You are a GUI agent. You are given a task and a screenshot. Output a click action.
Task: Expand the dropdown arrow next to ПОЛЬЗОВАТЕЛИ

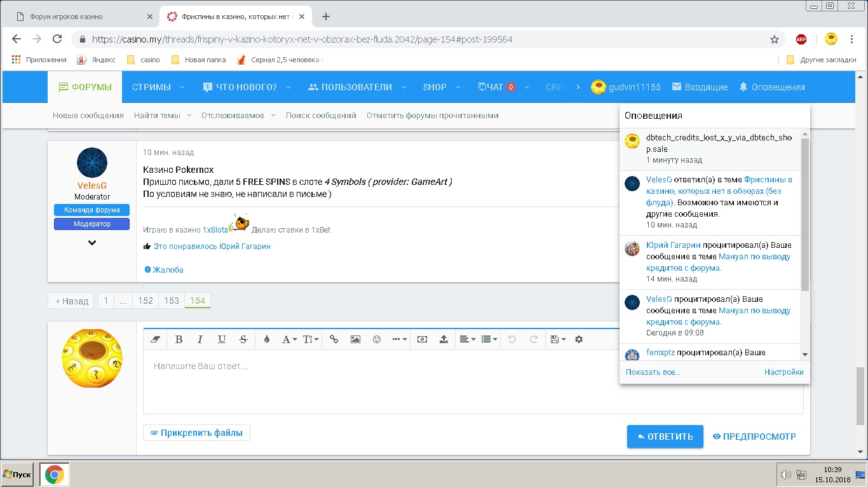point(403,87)
